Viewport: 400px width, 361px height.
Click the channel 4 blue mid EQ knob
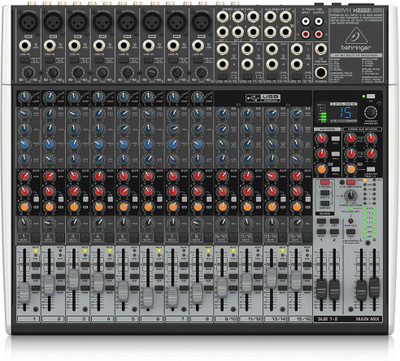point(98,144)
